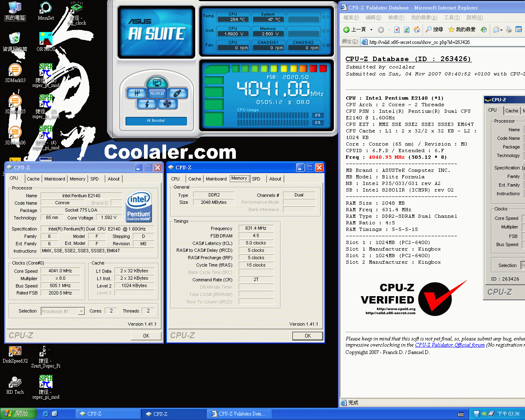Screen dimensions: 525x420
Task: Open the tbg_clock desktop shortcut
Action: pyautogui.click(x=77, y=13)
